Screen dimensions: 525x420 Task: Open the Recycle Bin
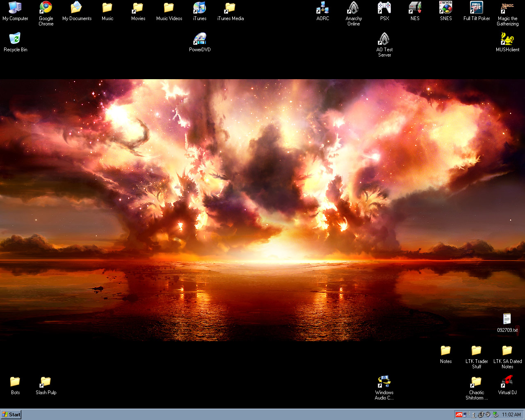pyautogui.click(x=15, y=39)
